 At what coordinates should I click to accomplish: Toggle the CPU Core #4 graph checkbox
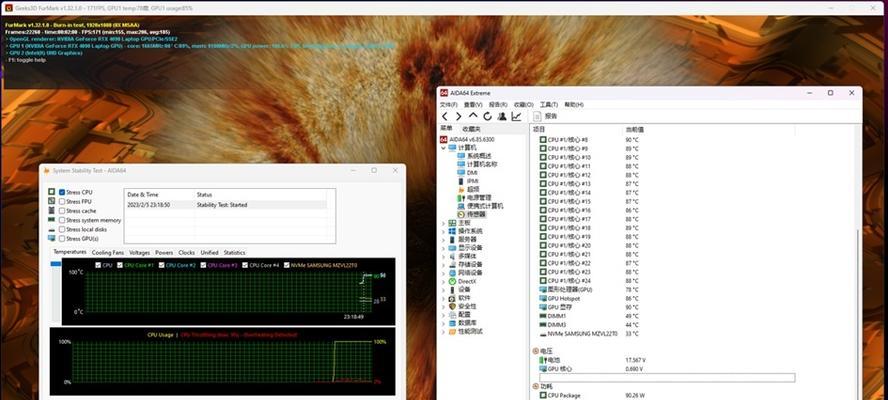(245, 265)
